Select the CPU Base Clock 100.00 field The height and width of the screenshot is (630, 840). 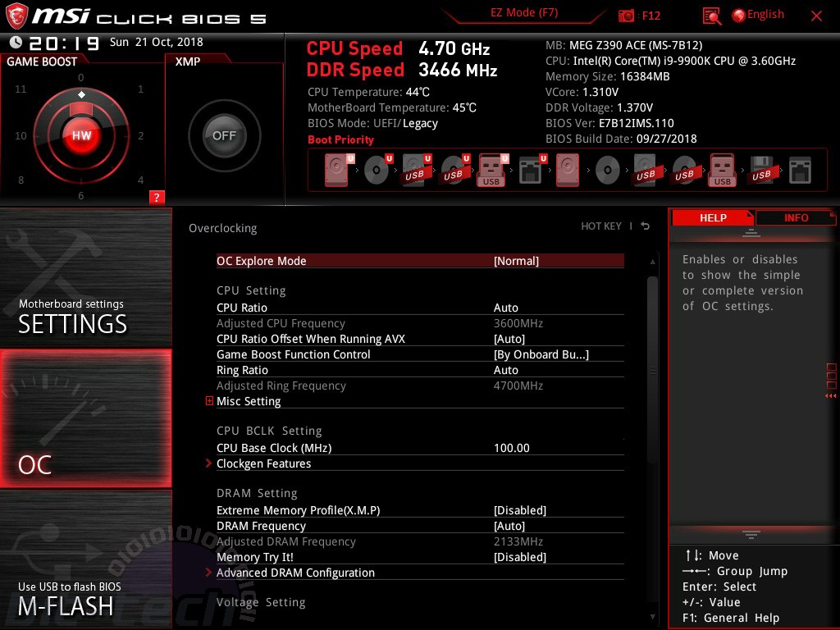click(512, 449)
